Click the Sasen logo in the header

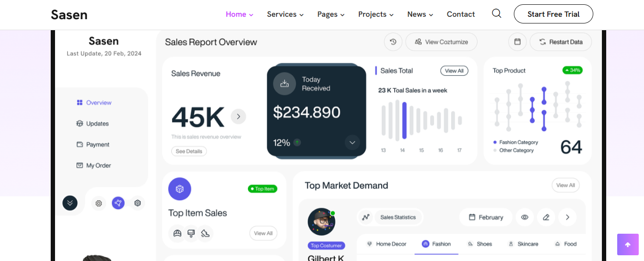pos(69,14)
